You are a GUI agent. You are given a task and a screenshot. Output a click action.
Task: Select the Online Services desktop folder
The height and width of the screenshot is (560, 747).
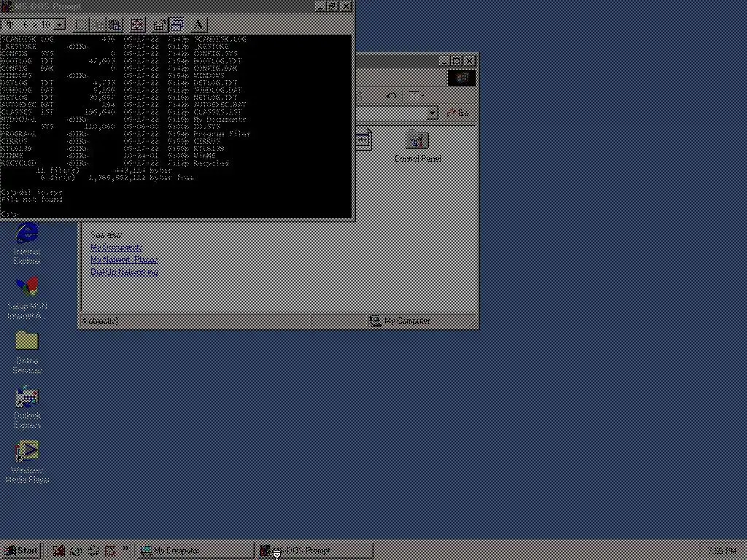point(27,353)
